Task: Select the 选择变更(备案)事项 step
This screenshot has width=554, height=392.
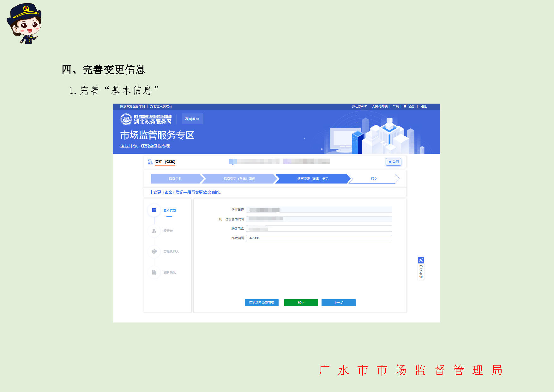Action: point(239,179)
